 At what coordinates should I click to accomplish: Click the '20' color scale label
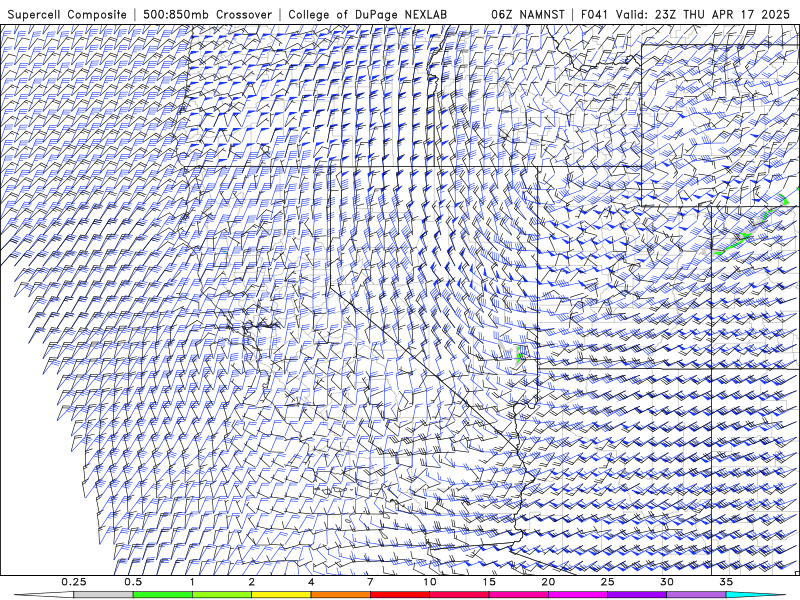coord(548,582)
